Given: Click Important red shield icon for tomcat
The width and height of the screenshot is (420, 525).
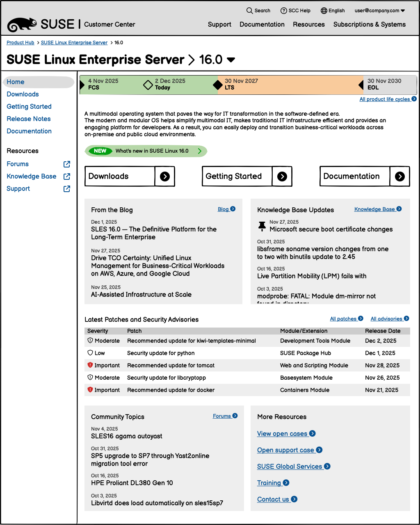Looking at the screenshot, I should (x=90, y=365).
